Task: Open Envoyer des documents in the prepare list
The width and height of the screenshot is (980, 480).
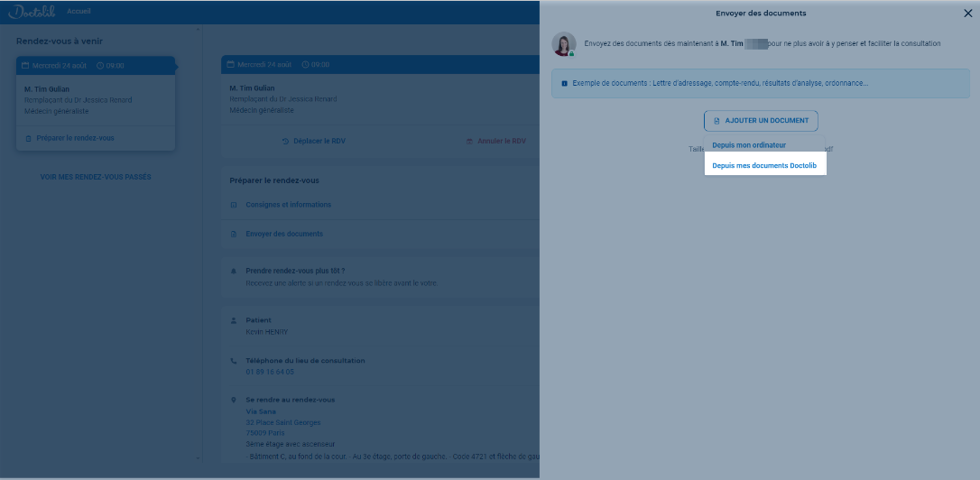Action: click(x=284, y=234)
